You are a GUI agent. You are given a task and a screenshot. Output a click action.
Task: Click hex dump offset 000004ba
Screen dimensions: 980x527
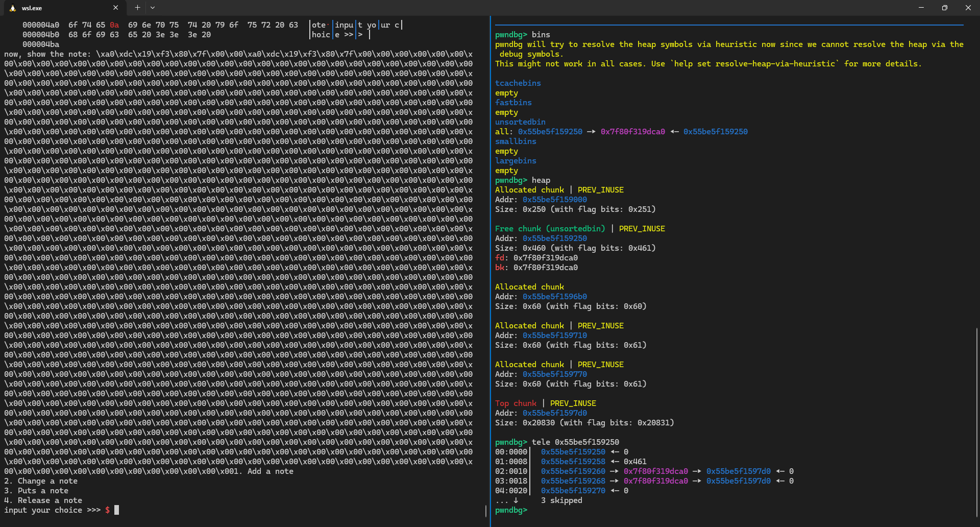pyautogui.click(x=41, y=44)
